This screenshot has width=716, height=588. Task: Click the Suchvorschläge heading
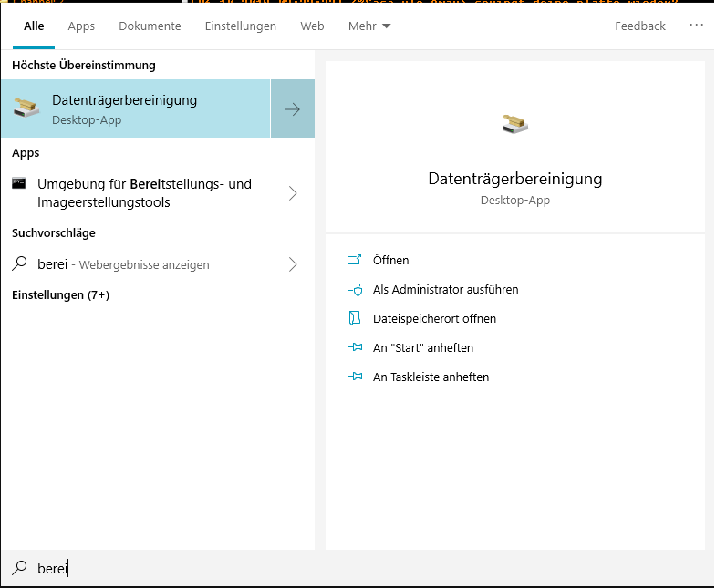[54, 233]
